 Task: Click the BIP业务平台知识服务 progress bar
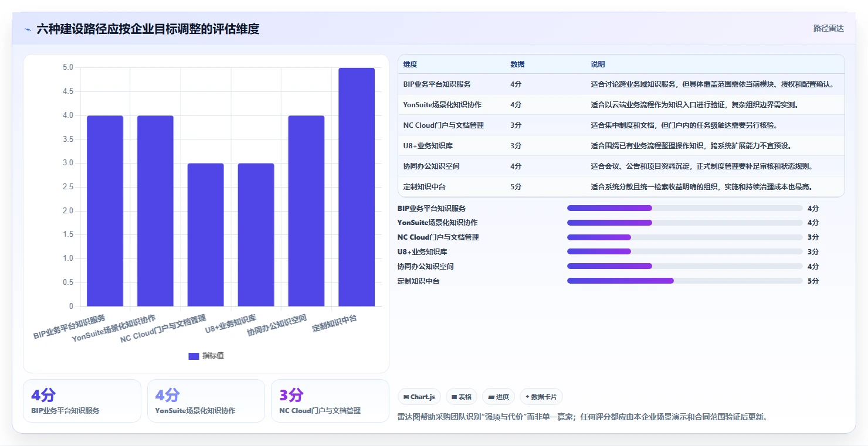coord(684,208)
